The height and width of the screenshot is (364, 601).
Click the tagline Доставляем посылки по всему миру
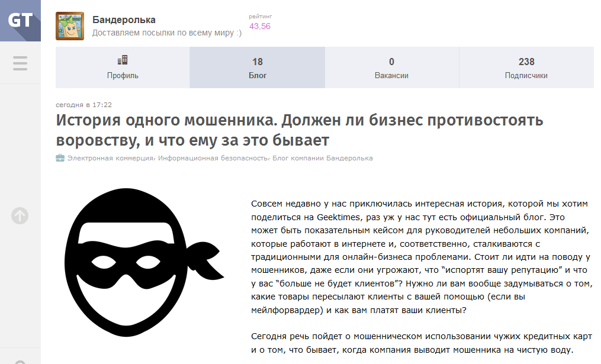point(166,33)
